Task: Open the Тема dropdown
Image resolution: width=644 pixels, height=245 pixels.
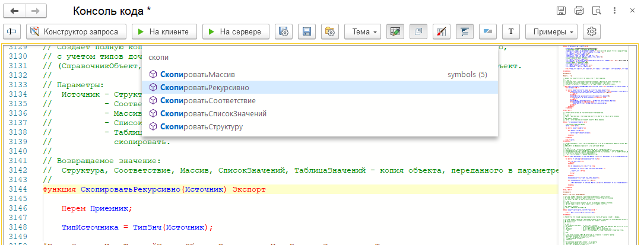Action: (362, 31)
